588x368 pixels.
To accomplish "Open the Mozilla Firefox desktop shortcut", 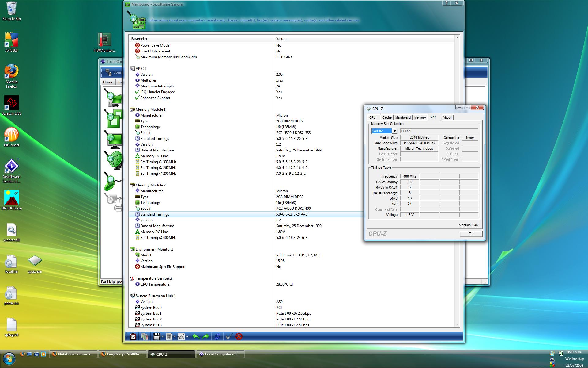I will (x=11, y=76).
